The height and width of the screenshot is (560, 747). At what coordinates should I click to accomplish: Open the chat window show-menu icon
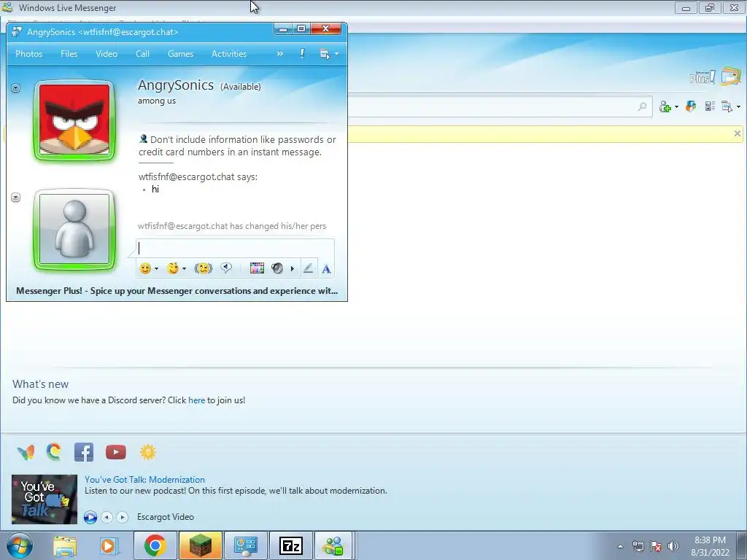(325, 54)
